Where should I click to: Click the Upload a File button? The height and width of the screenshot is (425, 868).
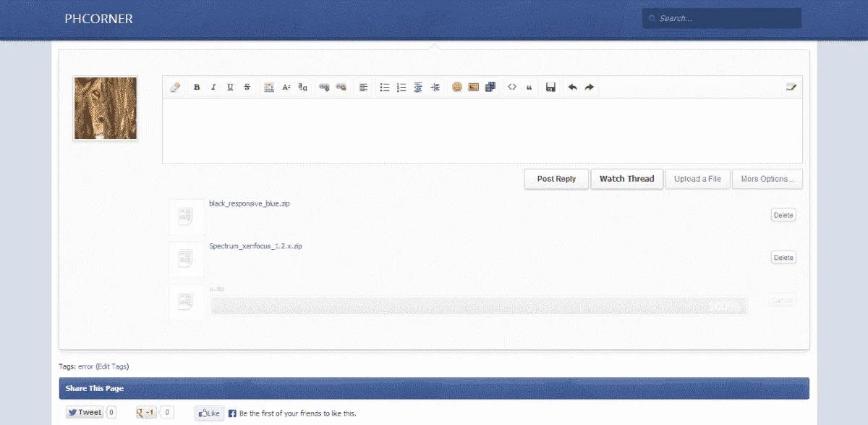pos(697,179)
